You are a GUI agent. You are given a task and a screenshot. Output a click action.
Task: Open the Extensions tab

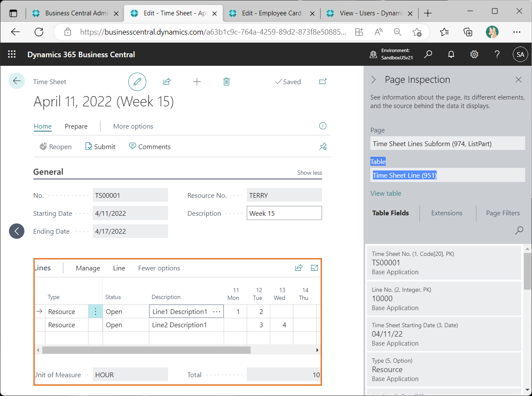click(x=447, y=213)
